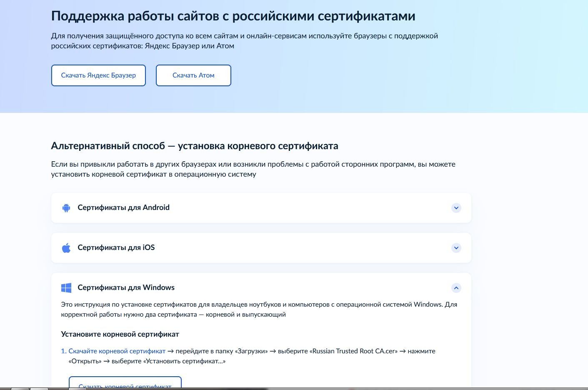Open the 'Скачайте корневой сертификат' link
The width and height of the screenshot is (588, 390).
(117, 351)
